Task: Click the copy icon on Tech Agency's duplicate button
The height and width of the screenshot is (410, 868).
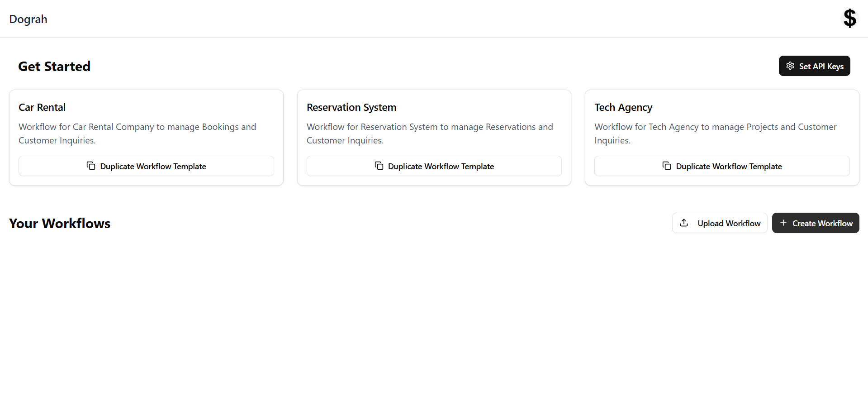Action: point(666,166)
